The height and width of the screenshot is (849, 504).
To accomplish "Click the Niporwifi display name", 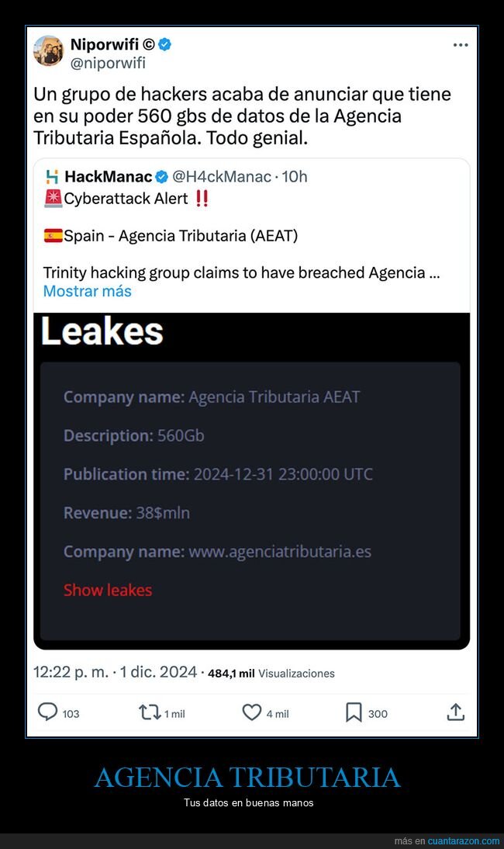I will (105, 44).
